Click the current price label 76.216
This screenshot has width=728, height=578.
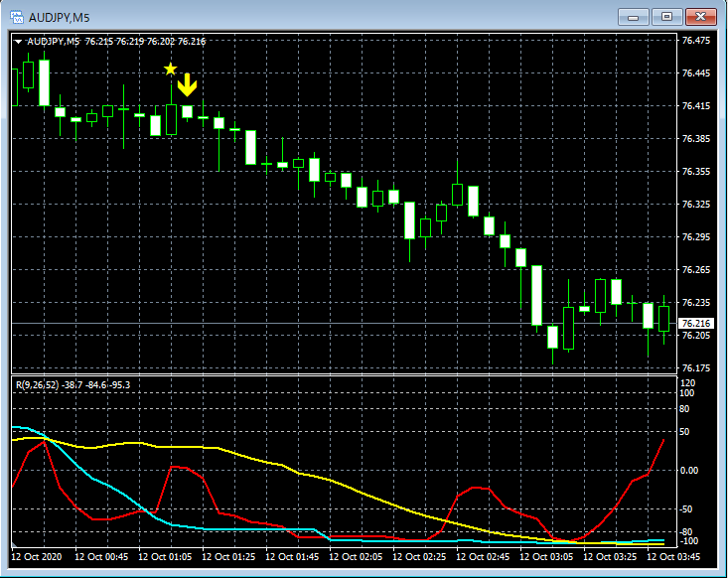pyautogui.click(x=694, y=324)
